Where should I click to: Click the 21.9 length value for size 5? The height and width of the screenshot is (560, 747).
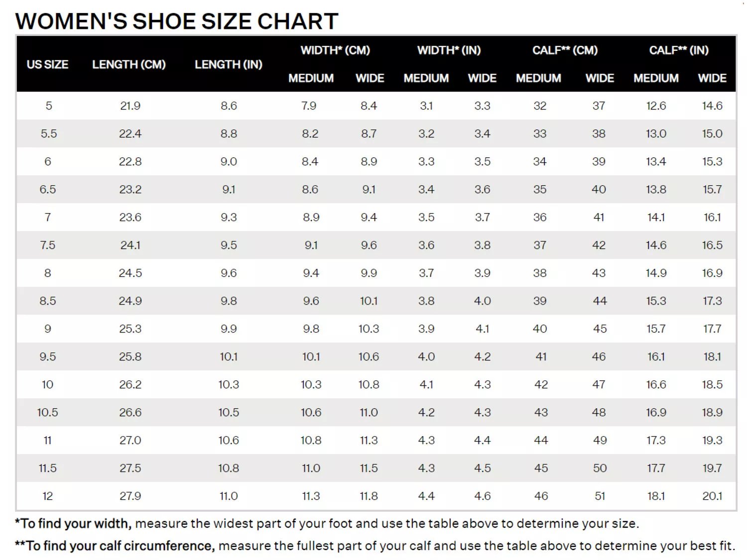click(x=130, y=106)
